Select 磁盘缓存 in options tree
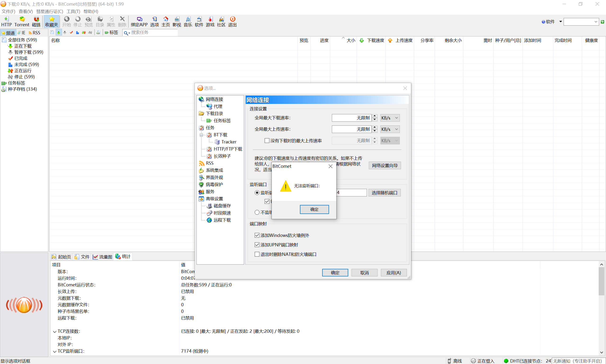 222,206
